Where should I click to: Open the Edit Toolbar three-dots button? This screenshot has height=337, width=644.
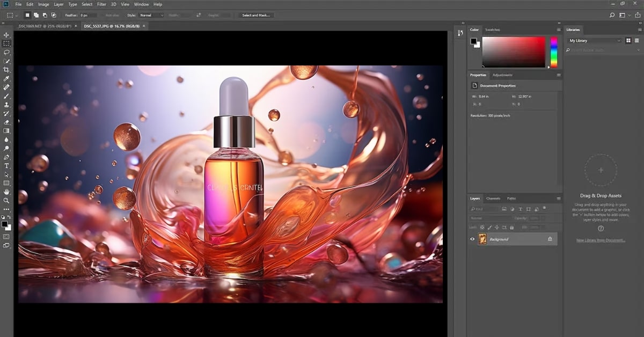[6, 209]
